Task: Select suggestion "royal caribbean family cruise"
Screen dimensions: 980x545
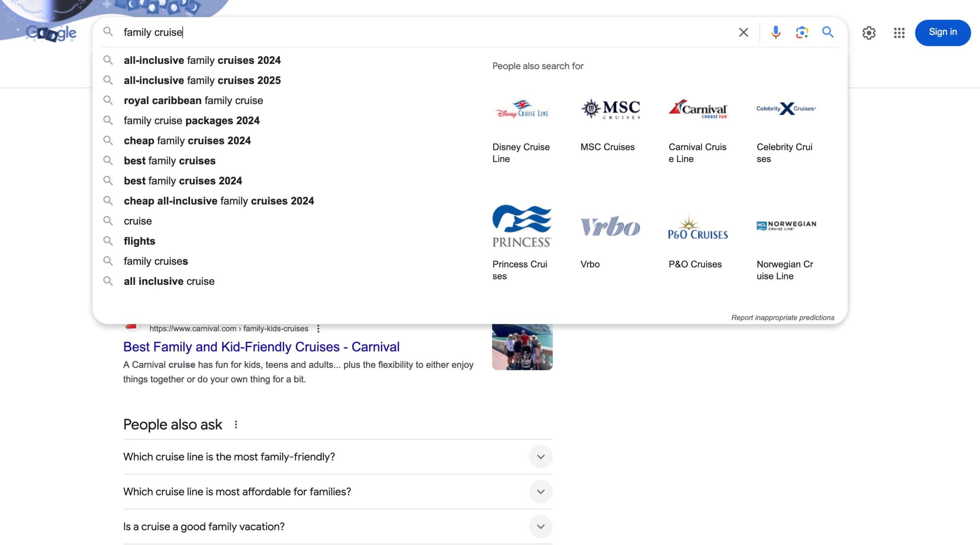Action: pyautogui.click(x=193, y=100)
